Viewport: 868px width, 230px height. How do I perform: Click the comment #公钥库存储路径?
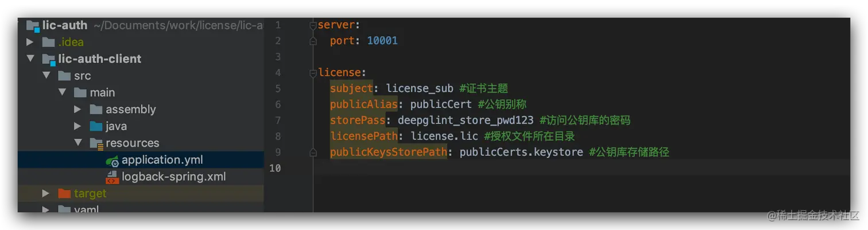[629, 152]
